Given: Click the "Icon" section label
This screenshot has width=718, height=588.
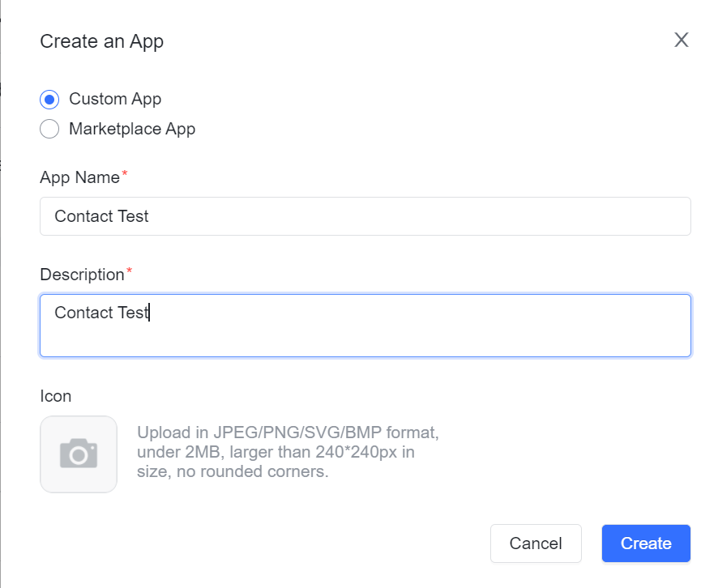Looking at the screenshot, I should (56, 396).
